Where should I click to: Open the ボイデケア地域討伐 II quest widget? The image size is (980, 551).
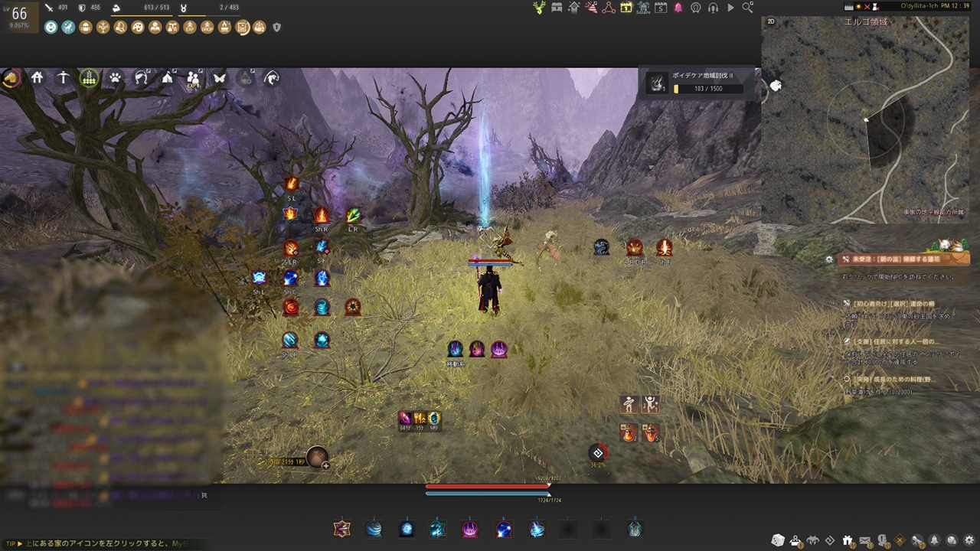coord(697,82)
